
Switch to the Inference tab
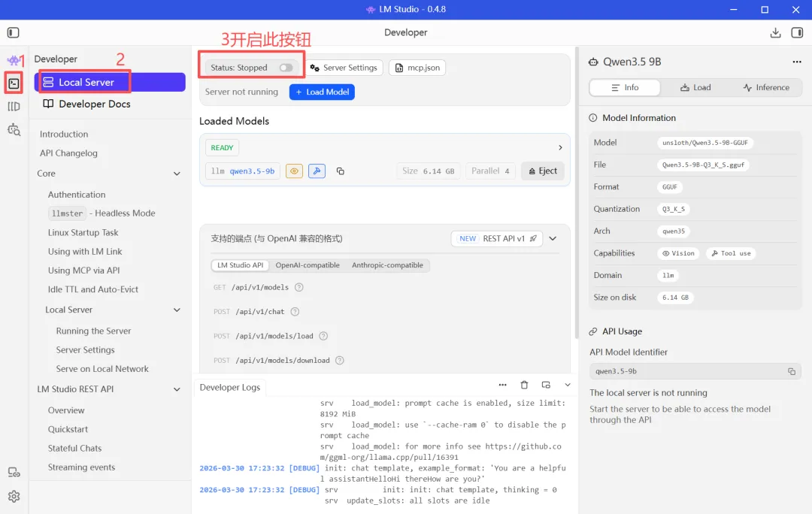[766, 87]
